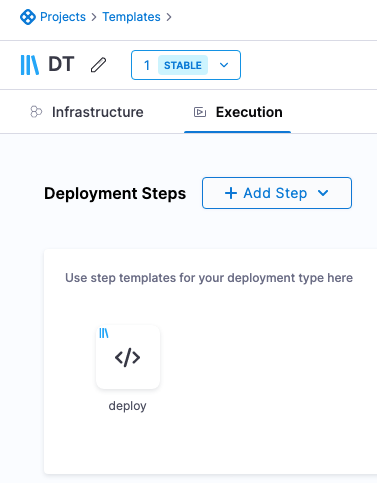377x483 pixels.
Task: Click the small template badge on deploy step
Action: (x=104, y=333)
